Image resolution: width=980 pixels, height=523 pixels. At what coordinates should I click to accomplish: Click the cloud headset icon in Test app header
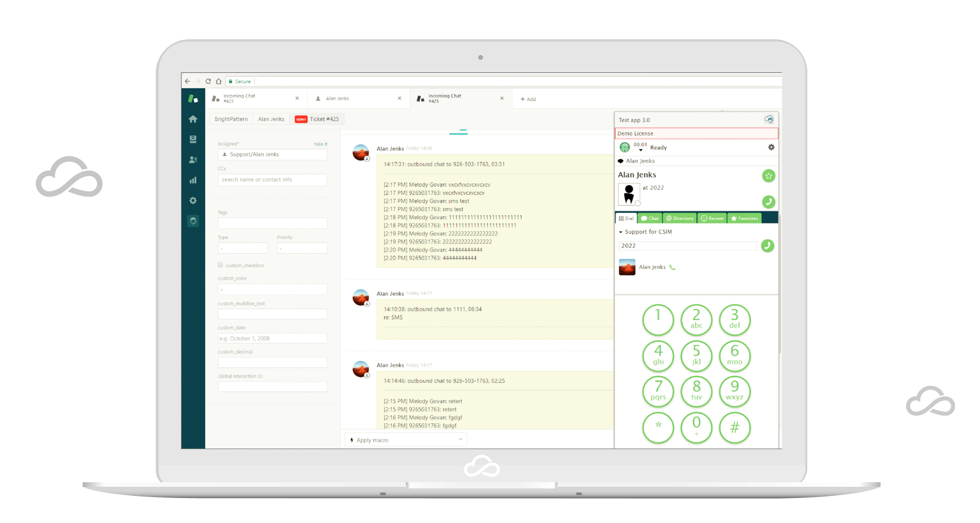click(769, 119)
